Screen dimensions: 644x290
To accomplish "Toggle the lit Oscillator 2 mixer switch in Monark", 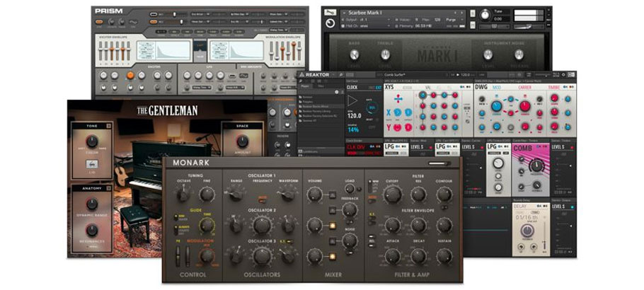I will coord(332,226).
